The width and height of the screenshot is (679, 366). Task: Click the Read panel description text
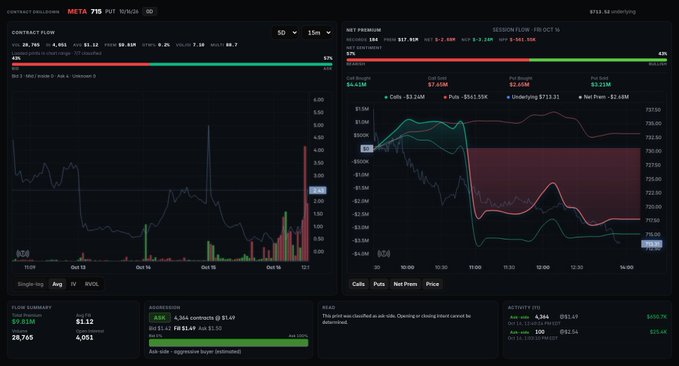click(x=396, y=319)
